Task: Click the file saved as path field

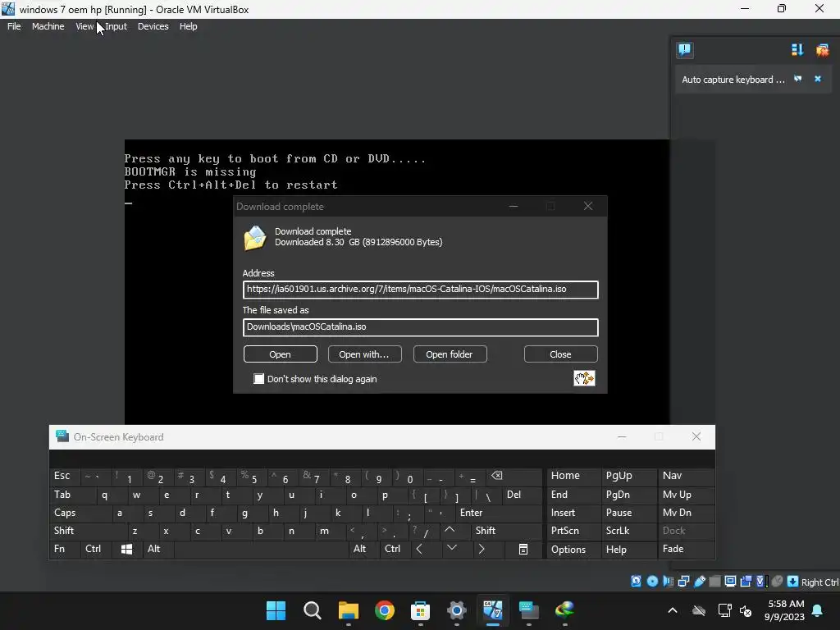Action: tap(421, 327)
